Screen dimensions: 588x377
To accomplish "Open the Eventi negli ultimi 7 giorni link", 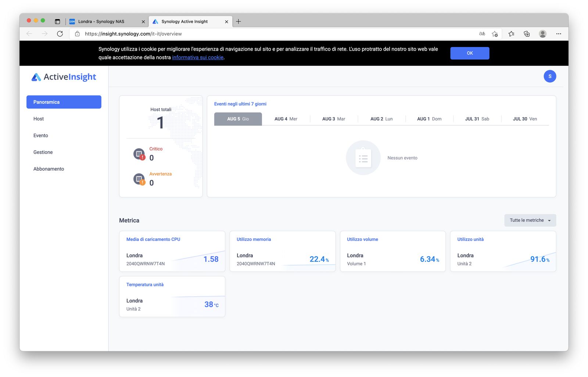I will point(240,104).
